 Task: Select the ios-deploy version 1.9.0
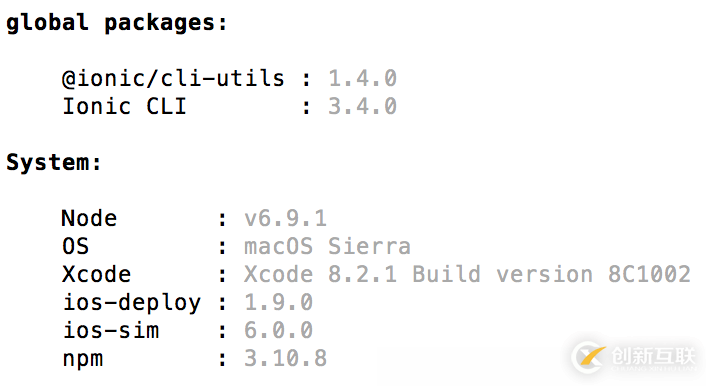tap(278, 302)
